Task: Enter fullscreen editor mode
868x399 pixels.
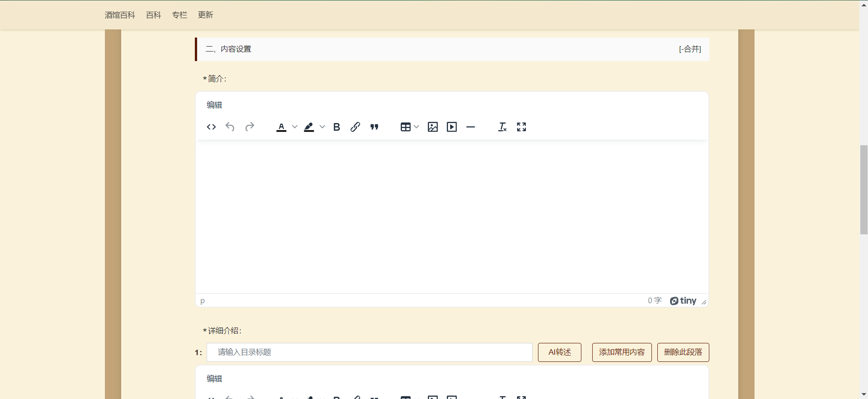Action: point(521,127)
